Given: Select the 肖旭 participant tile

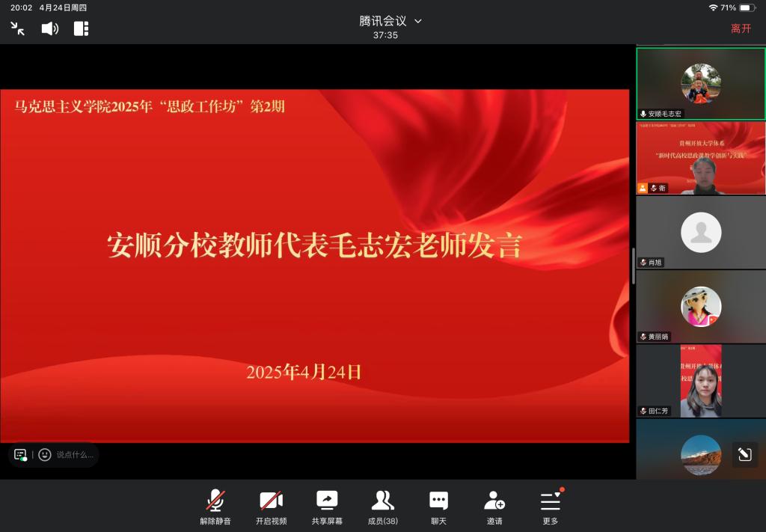Looking at the screenshot, I should pos(701,233).
